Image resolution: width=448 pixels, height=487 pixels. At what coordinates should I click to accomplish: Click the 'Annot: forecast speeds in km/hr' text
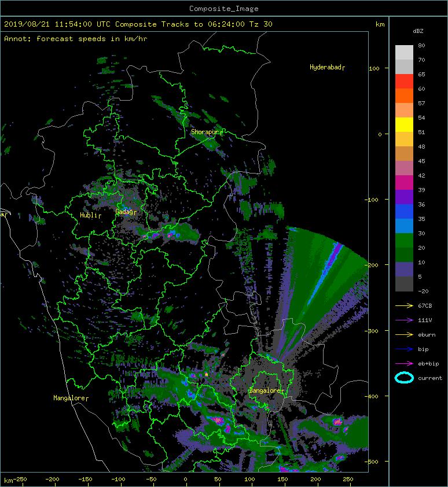pos(76,39)
